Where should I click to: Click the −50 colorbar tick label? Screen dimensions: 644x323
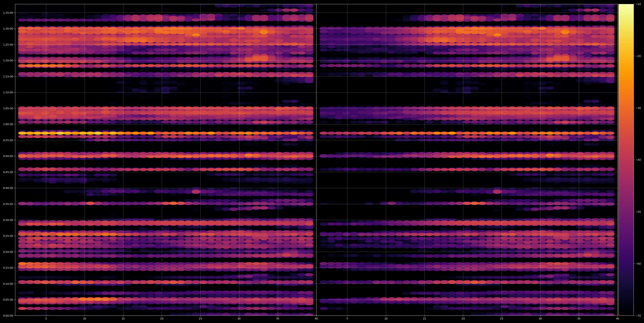[x=638, y=212]
